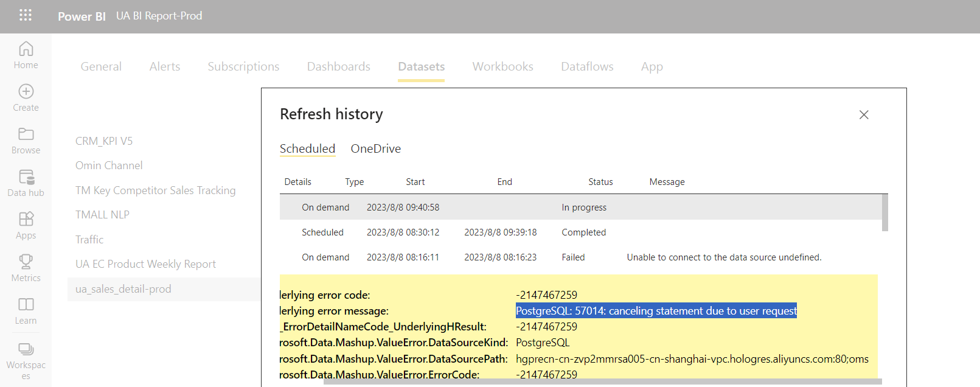980x387 pixels.
Task: Click the highlighted PostgreSQL 57014 error message
Action: (656, 311)
